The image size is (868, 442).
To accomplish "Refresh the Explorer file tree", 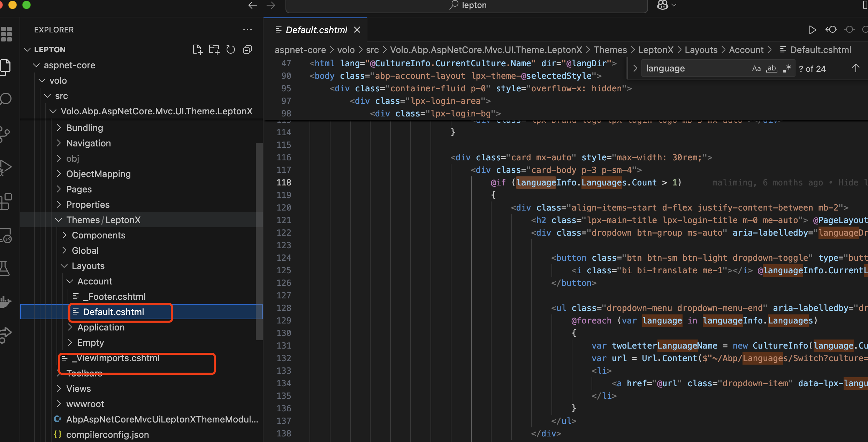I will pyautogui.click(x=231, y=50).
